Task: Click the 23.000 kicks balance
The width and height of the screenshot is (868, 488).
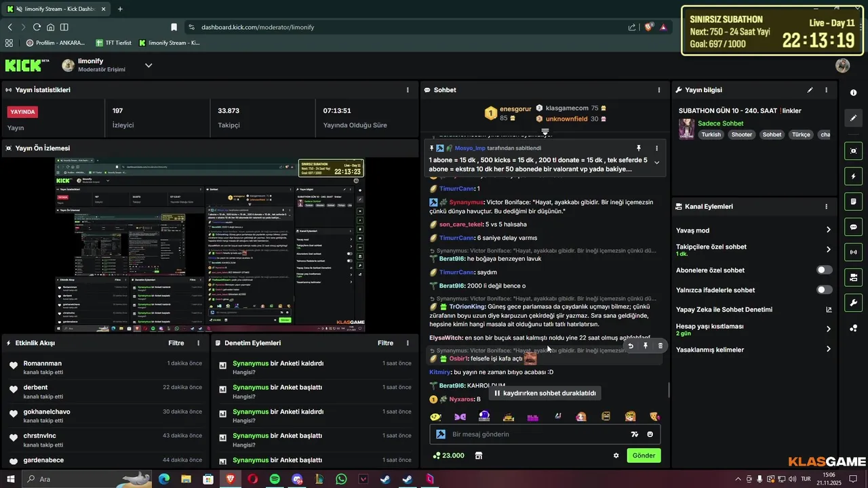Action: click(x=448, y=455)
